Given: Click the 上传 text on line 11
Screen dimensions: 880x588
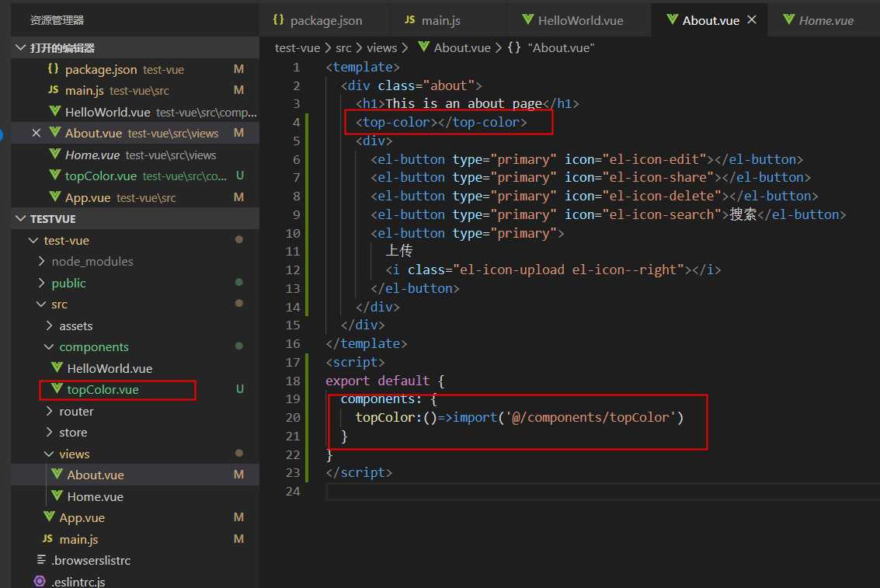Looking at the screenshot, I should [399, 251].
